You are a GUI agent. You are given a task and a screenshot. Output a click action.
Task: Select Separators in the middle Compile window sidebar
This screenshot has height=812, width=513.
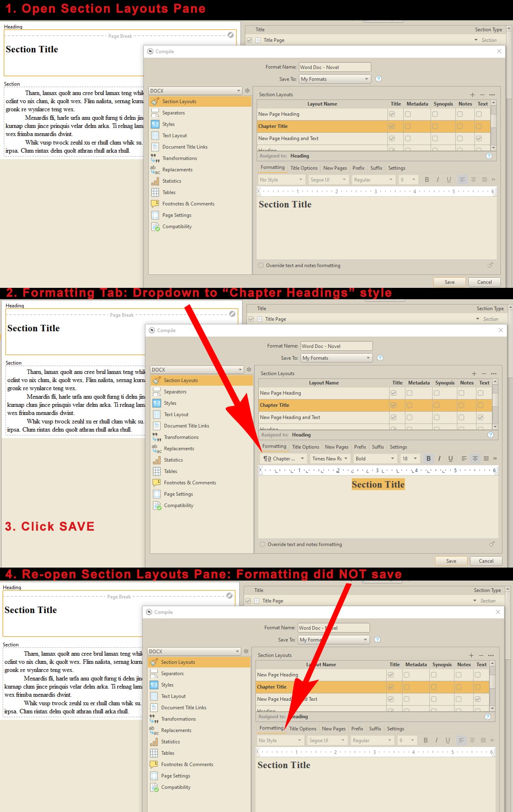point(175,392)
